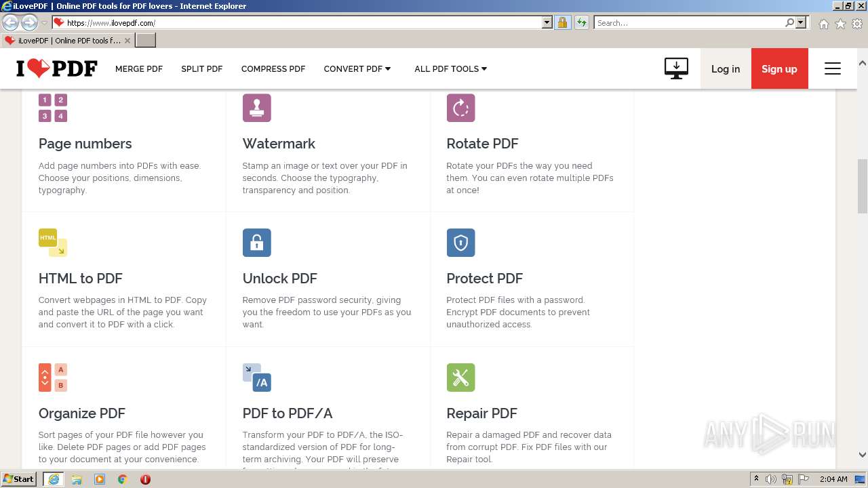
Task: Click the iLovePDF logo
Action: (57, 68)
